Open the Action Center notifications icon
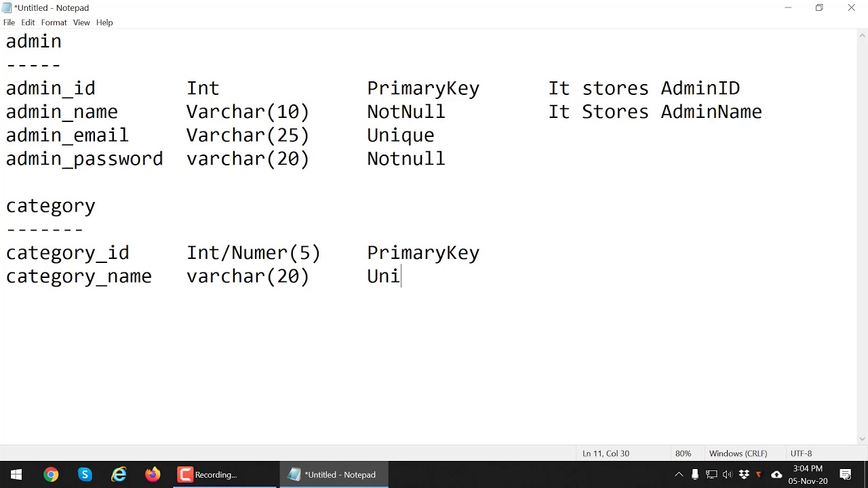868x488 pixels. (x=846, y=474)
